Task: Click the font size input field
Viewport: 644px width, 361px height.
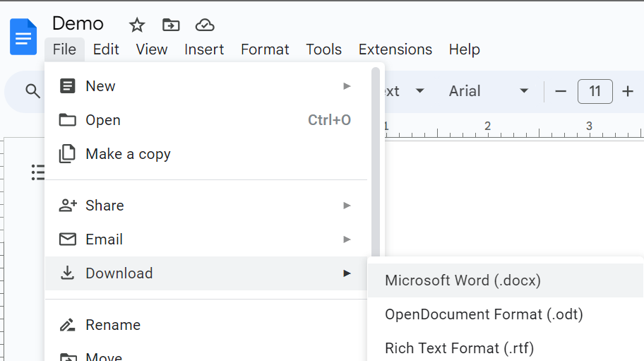Action: (x=595, y=91)
